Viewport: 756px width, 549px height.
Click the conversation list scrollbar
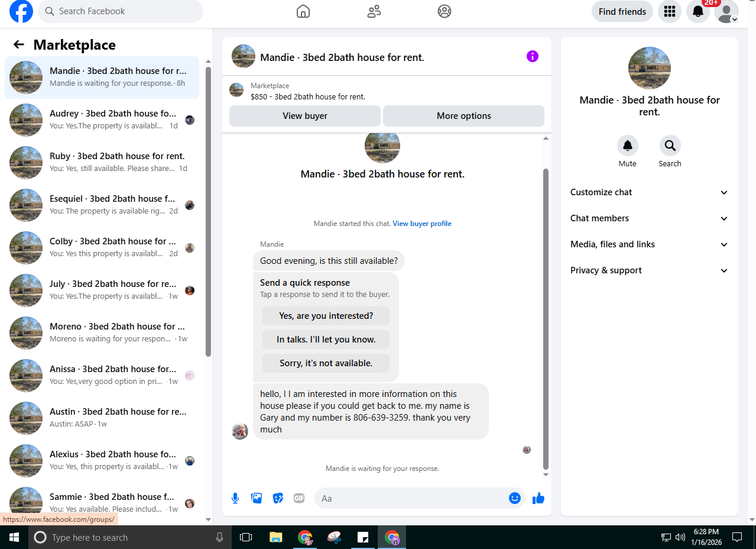(x=208, y=211)
